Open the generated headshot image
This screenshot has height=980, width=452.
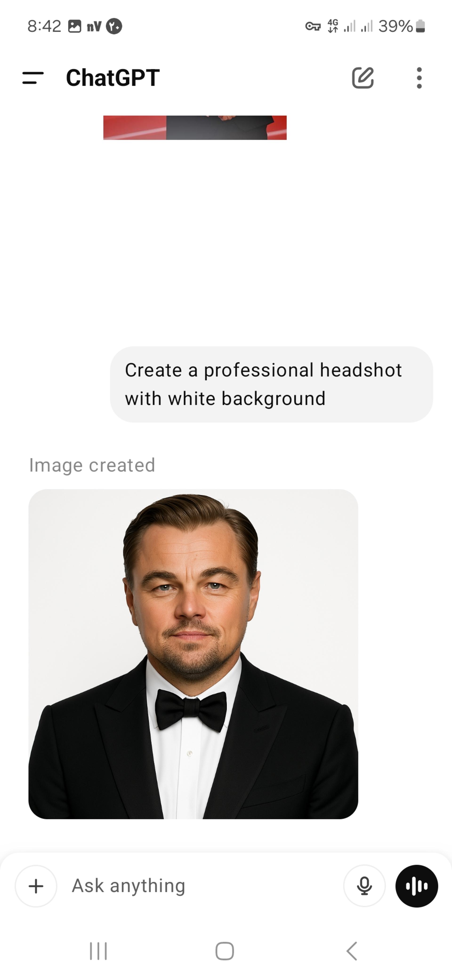point(193,654)
